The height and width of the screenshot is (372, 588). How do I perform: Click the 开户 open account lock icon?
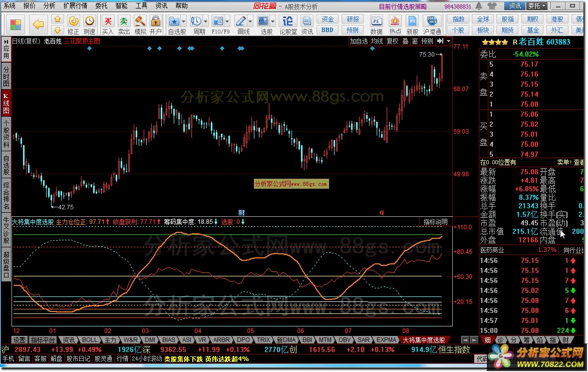[156, 25]
